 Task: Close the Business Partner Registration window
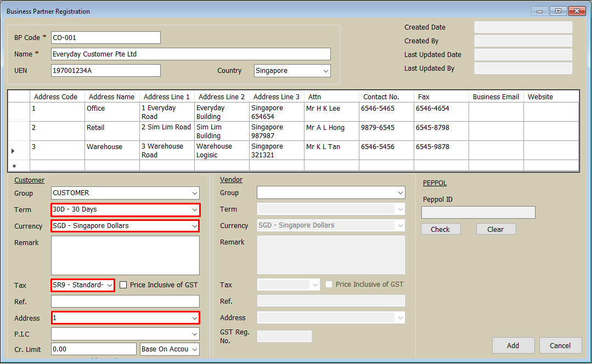tap(577, 11)
